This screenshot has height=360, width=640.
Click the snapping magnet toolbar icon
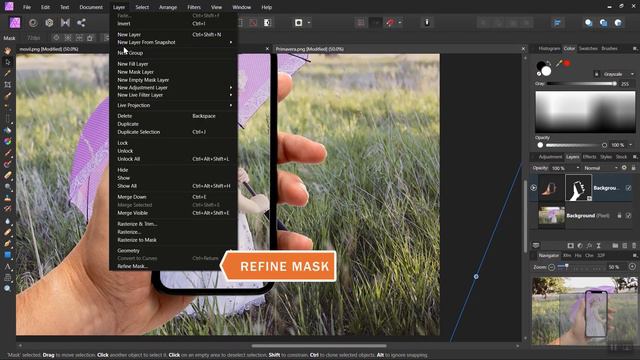[391, 22]
